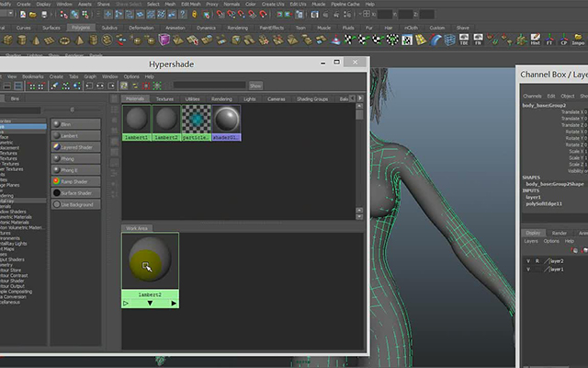
Task: Click the polygon cone shelf icon
Action: [x=36, y=40]
